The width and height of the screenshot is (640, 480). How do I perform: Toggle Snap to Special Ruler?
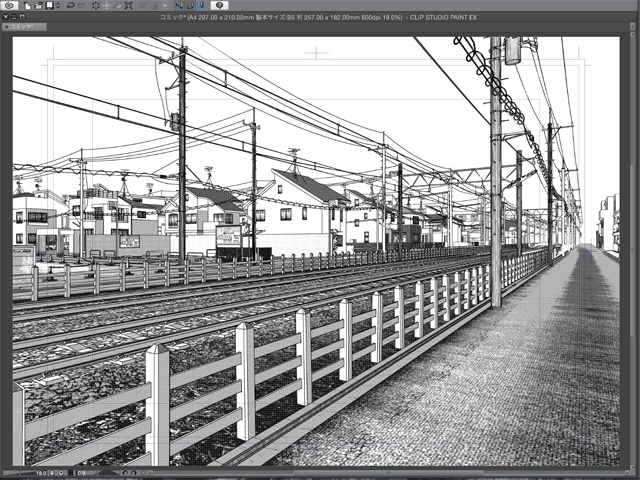[190, 6]
